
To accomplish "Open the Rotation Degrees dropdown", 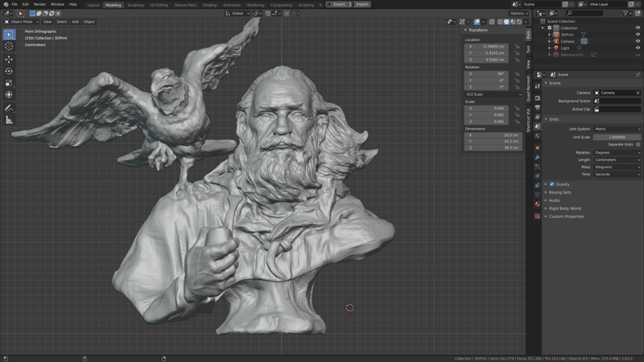I will click(x=617, y=153).
